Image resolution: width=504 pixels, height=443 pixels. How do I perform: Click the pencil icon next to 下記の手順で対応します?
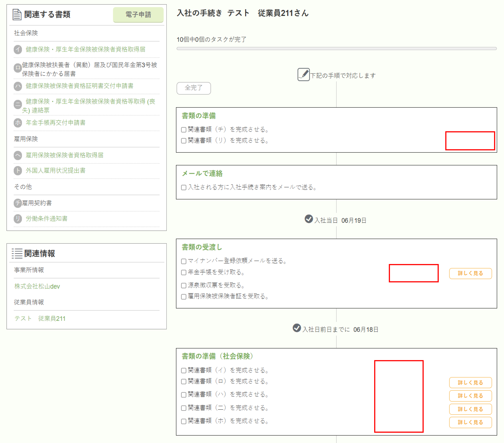tap(303, 74)
